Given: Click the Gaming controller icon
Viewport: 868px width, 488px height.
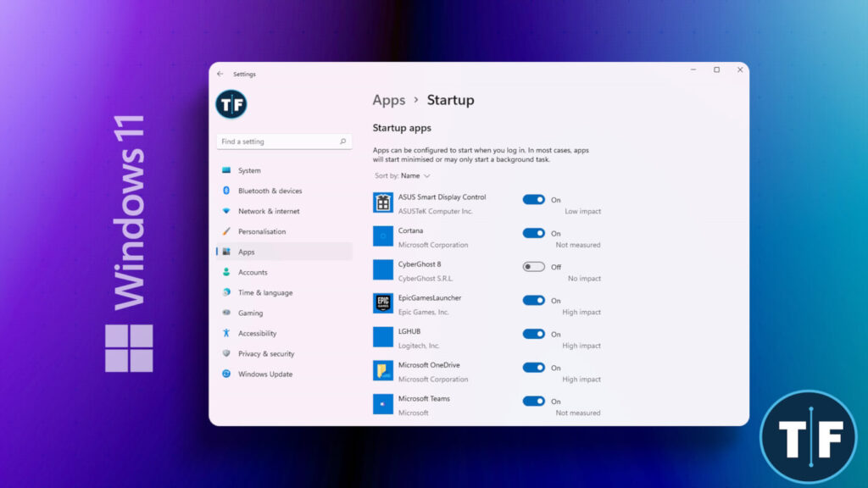Looking at the screenshot, I should click(x=226, y=313).
